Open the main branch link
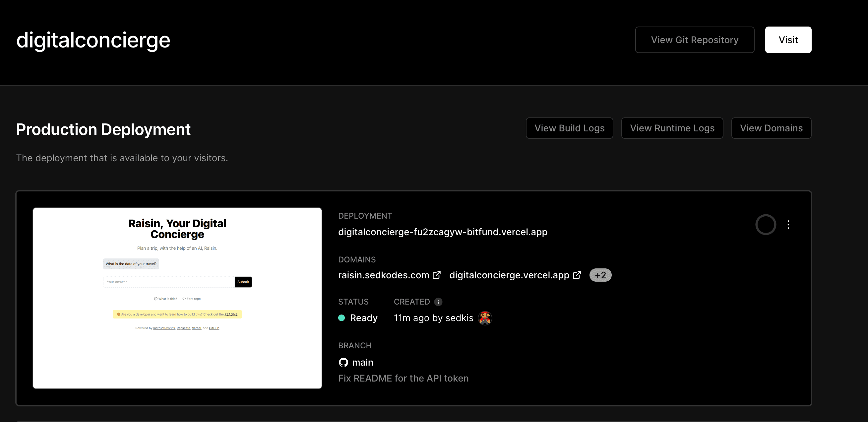The width and height of the screenshot is (868, 422). click(x=363, y=362)
